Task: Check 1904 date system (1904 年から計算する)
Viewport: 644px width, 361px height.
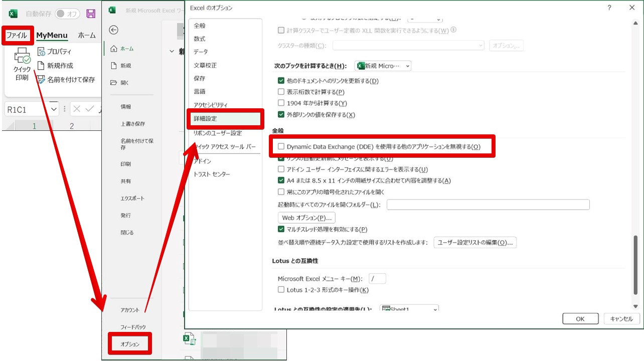Action: (281, 103)
